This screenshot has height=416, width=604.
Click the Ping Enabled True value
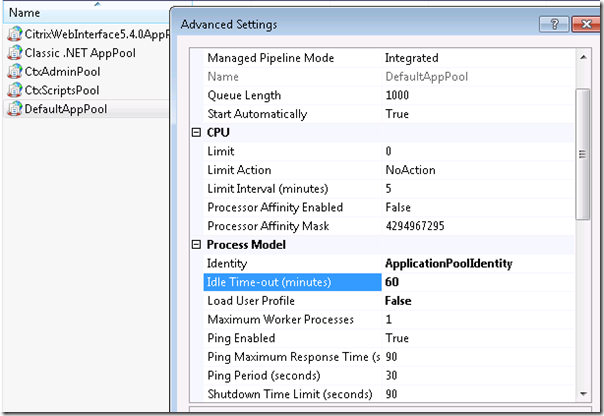coord(397,338)
